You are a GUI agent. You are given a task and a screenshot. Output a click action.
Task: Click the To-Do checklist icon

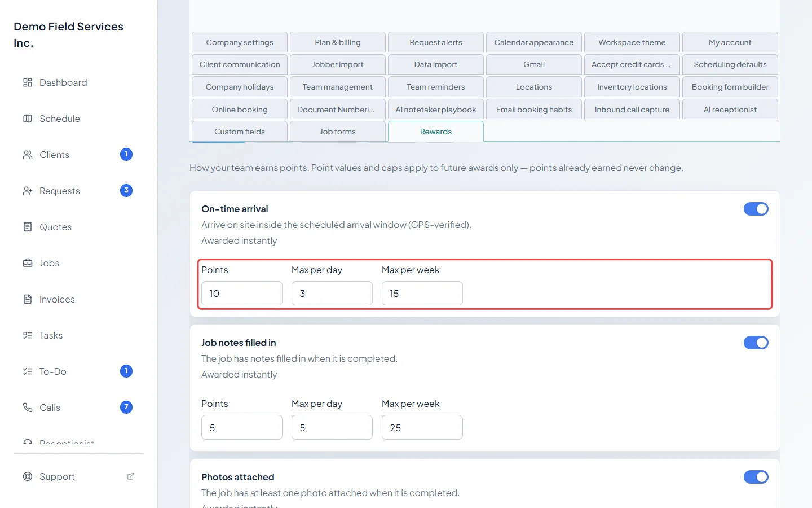(x=28, y=371)
